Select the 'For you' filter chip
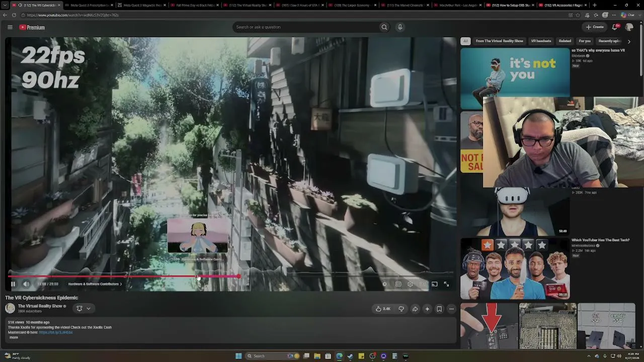 [x=585, y=41]
